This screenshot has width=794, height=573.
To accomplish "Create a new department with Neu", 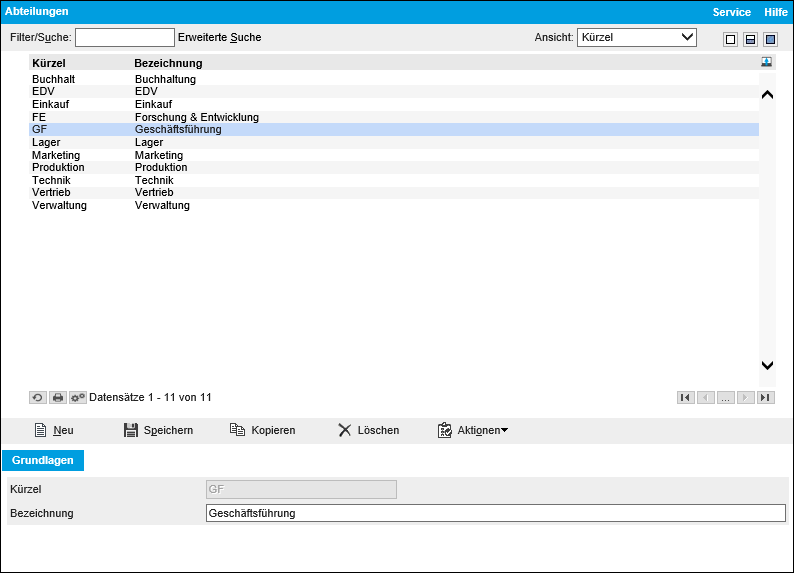I will 54,430.
